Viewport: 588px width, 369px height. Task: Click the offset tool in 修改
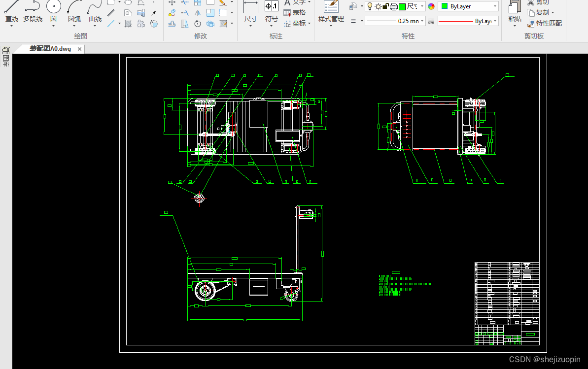pyautogui.click(x=172, y=24)
